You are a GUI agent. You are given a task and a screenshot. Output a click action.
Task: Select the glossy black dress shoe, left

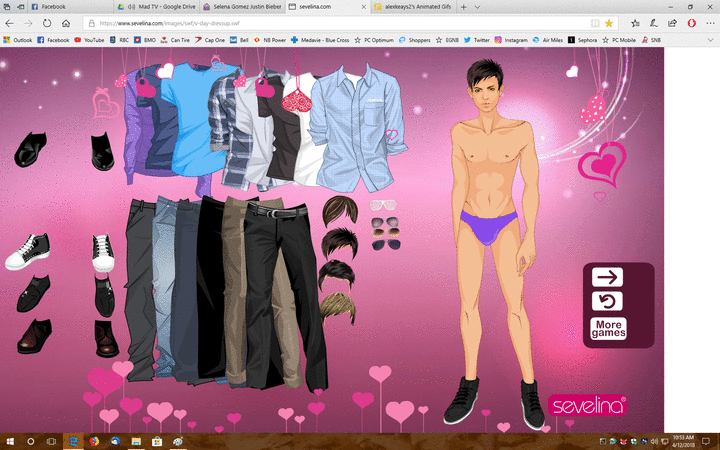click(30, 149)
